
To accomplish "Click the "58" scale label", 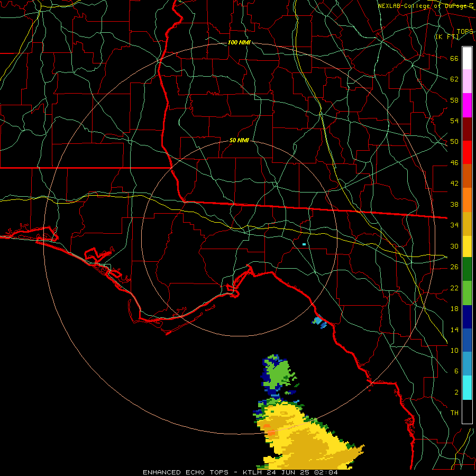I will coord(454,100).
